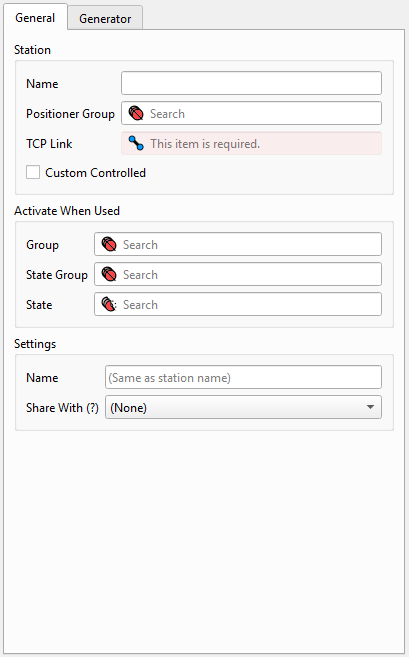This screenshot has width=409, height=657.
Task: Click the Group search box
Action: click(238, 244)
